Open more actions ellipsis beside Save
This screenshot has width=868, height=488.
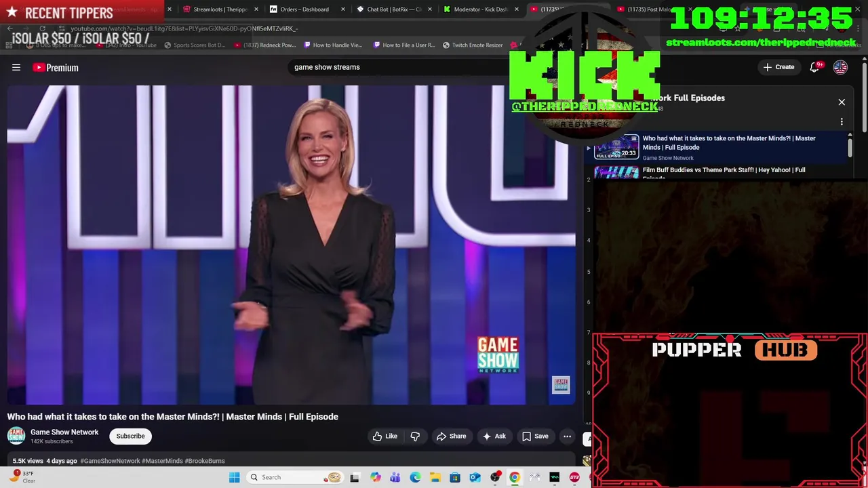point(567,436)
